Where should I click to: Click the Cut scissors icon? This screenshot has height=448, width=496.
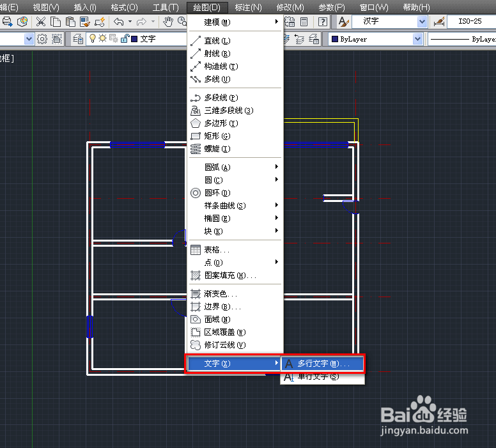[41, 22]
